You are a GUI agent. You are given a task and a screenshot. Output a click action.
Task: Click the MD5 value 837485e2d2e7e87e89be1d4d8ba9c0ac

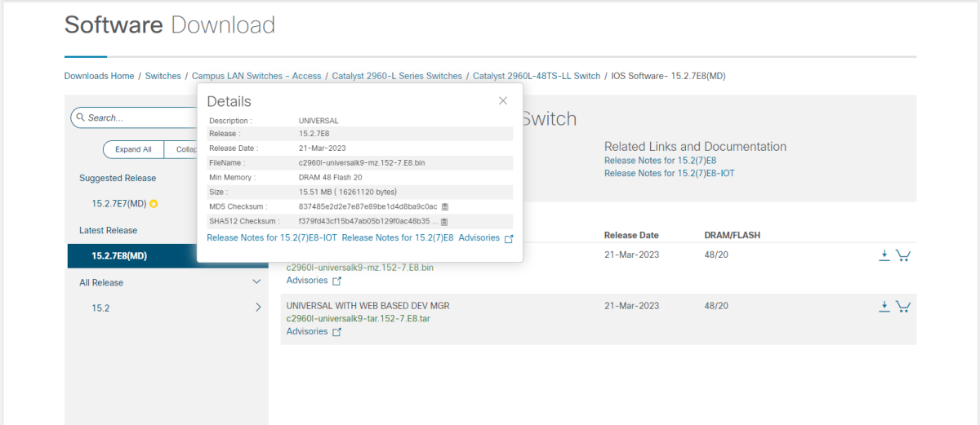point(368,206)
